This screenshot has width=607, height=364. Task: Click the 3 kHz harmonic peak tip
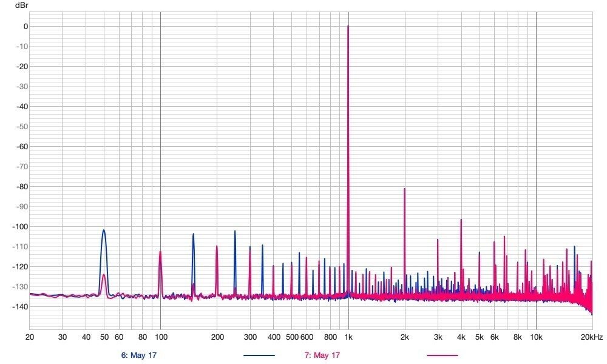(438, 240)
